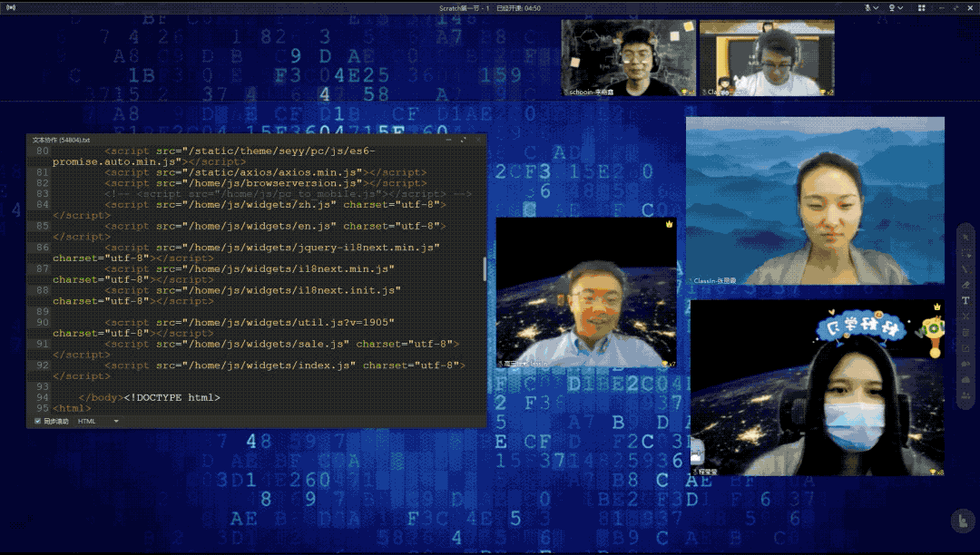Image resolution: width=980 pixels, height=555 pixels.
Task: Click the editor title '文本协作 (54804).txt'
Action: click(62, 141)
